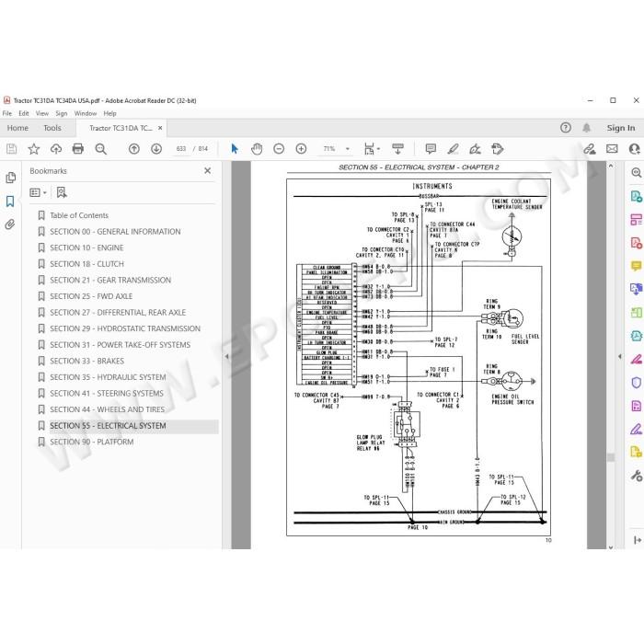Open SECTION 33 - BRAKES bookmark
The image size is (644, 644).
(86, 361)
